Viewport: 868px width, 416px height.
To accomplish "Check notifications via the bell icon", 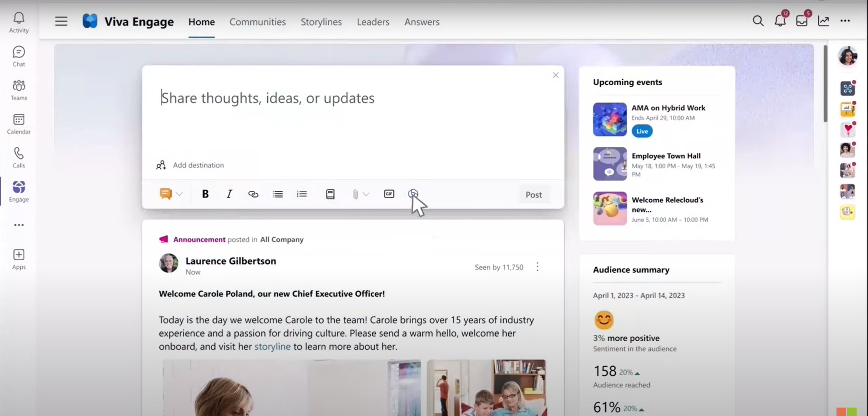I will click(x=780, y=21).
